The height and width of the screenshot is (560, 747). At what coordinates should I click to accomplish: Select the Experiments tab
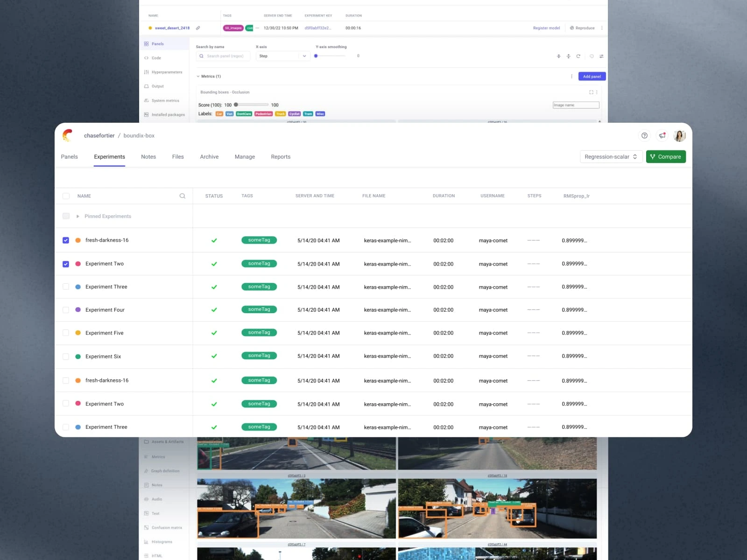109,157
